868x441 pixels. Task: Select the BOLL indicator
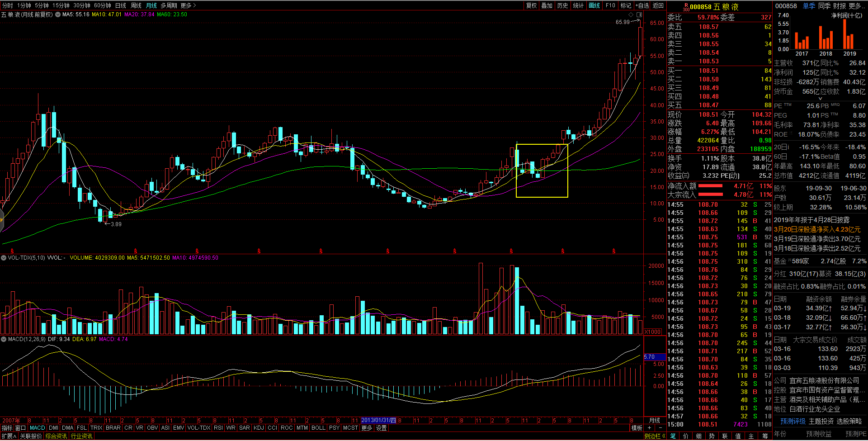click(x=318, y=428)
